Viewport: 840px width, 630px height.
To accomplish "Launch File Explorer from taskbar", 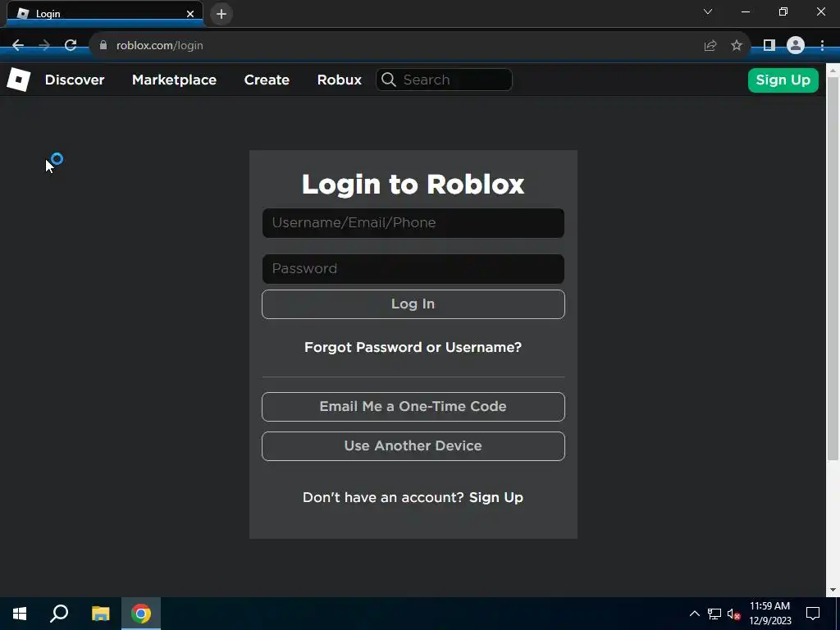I will click(x=100, y=614).
